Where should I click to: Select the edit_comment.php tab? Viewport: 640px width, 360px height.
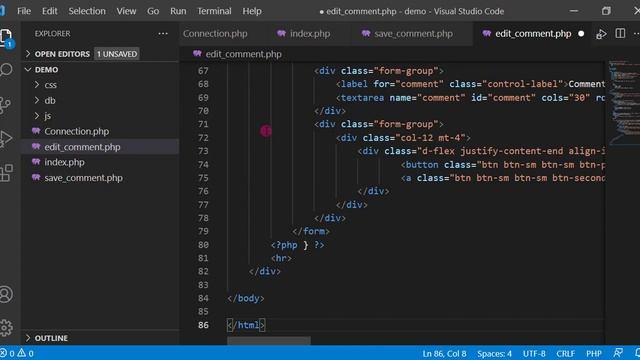point(533,34)
